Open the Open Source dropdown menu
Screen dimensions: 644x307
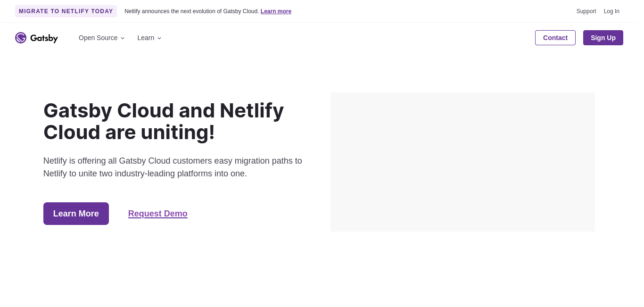click(x=102, y=38)
